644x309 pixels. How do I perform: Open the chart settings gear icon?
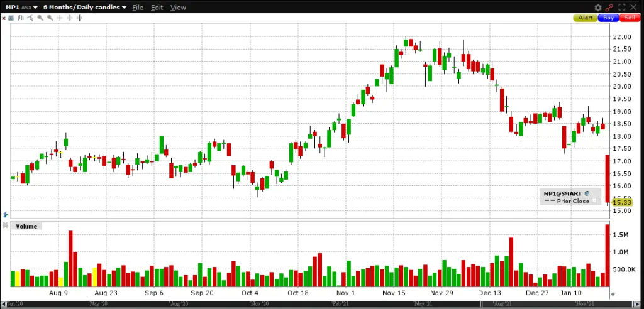pos(597,8)
